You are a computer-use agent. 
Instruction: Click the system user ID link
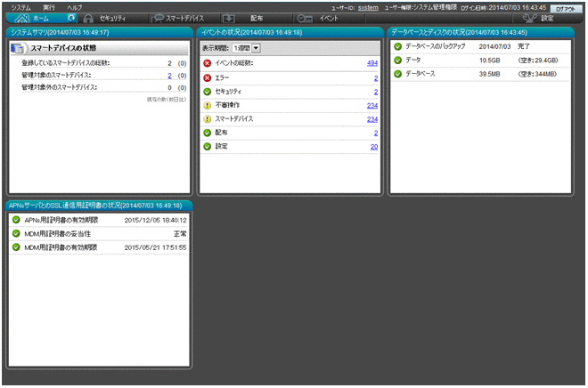coord(368,8)
